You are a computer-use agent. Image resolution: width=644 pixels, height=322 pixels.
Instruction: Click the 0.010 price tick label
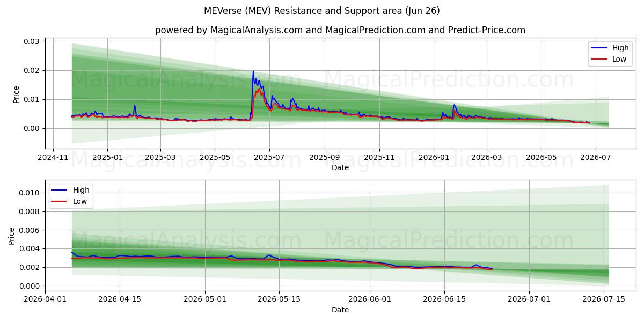click(x=29, y=193)
